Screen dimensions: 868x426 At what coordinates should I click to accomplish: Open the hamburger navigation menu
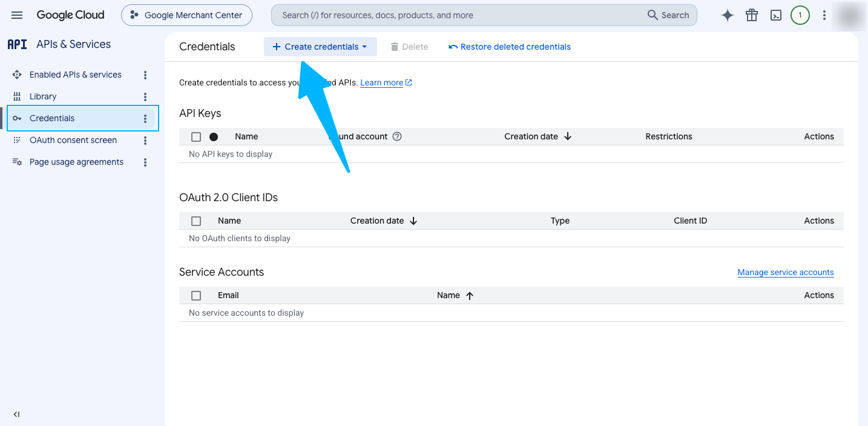17,15
